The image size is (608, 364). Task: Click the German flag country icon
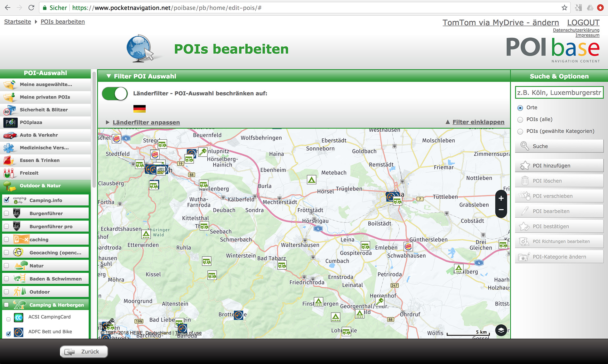140,109
